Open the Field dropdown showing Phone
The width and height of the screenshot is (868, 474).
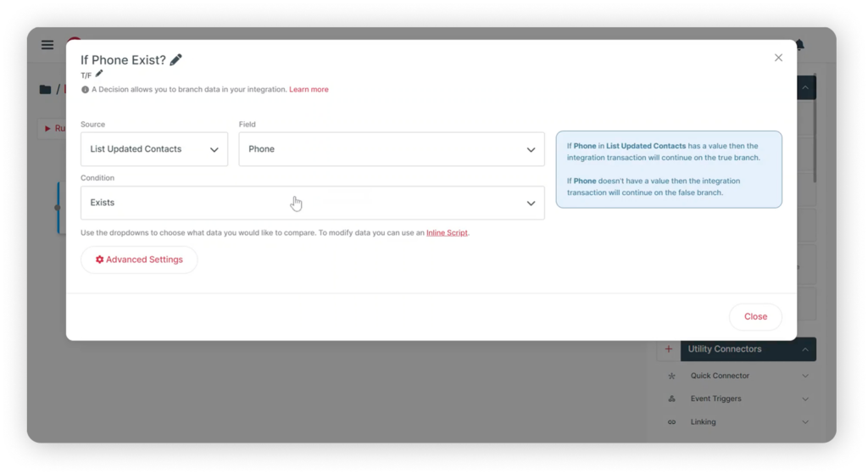(392, 149)
